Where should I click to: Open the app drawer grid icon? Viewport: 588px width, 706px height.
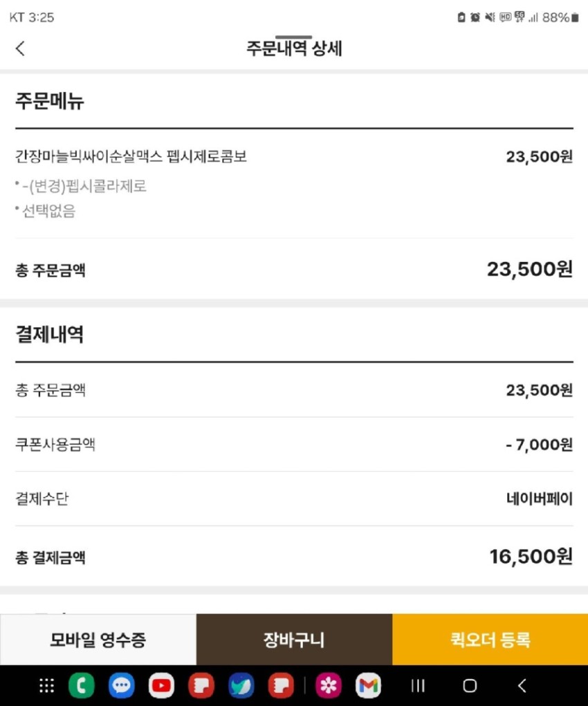click(46, 685)
